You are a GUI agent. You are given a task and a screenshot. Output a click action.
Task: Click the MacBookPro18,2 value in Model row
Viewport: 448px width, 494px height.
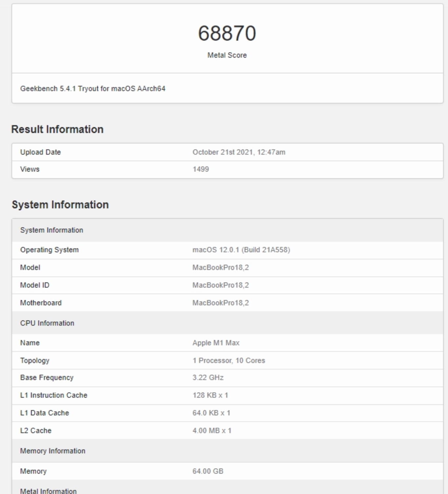[220, 268]
